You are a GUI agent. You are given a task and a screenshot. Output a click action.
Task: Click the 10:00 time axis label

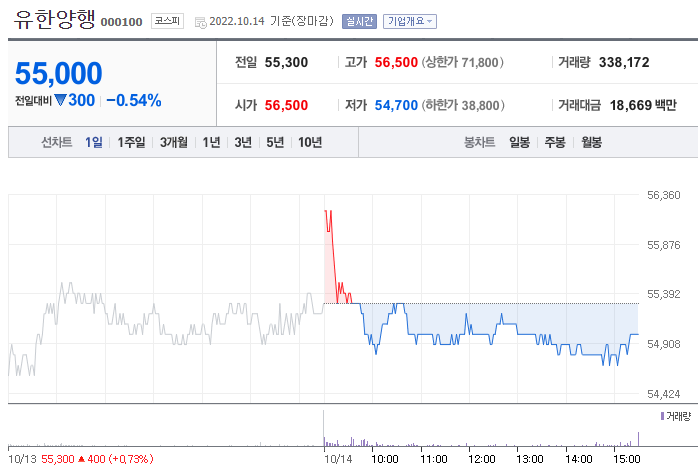(x=385, y=459)
